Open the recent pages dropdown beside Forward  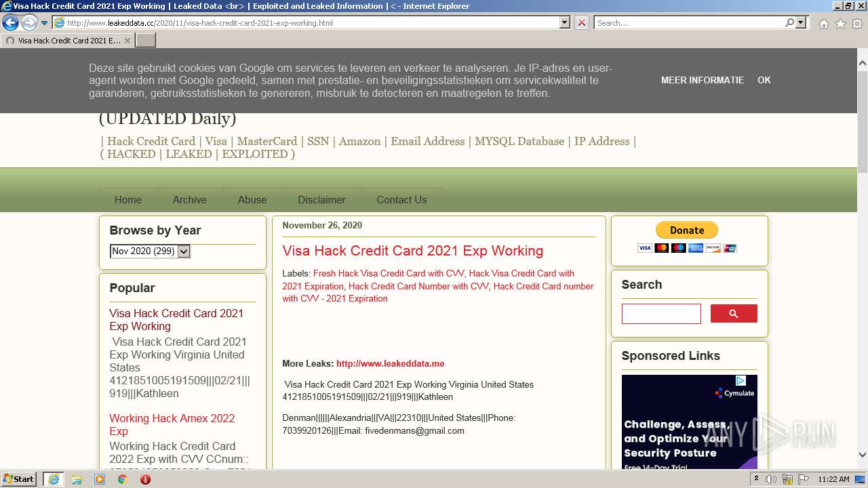pos(45,23)
